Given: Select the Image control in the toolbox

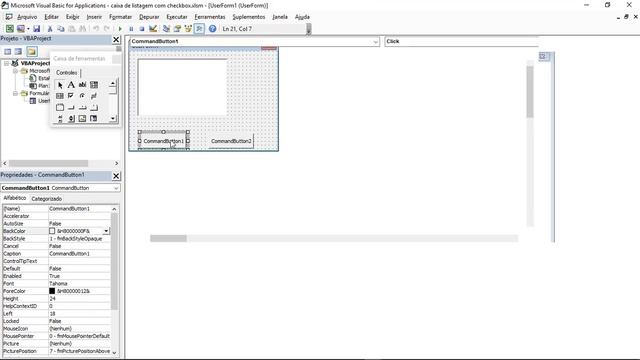Looking at the screenshot, I should pos(82,118).
